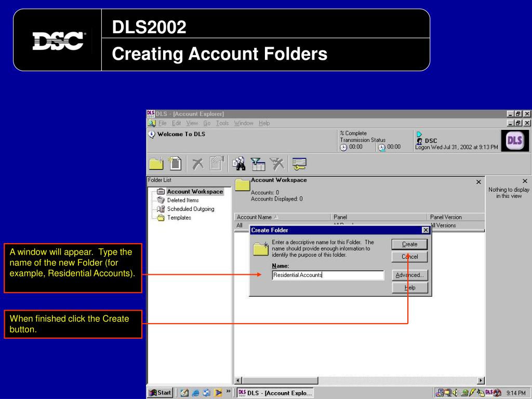This screenshot has height=399, width=532.
Task: Click into the folder Name text field
Action: click(328, 275)
